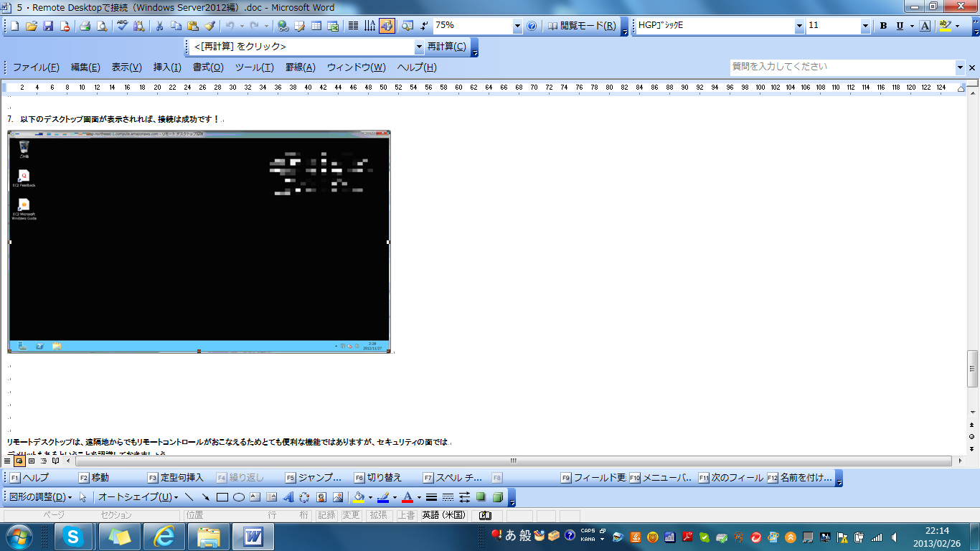Select the Rectangle shape tool
This screenshot has width=980, height=551.
222,497
